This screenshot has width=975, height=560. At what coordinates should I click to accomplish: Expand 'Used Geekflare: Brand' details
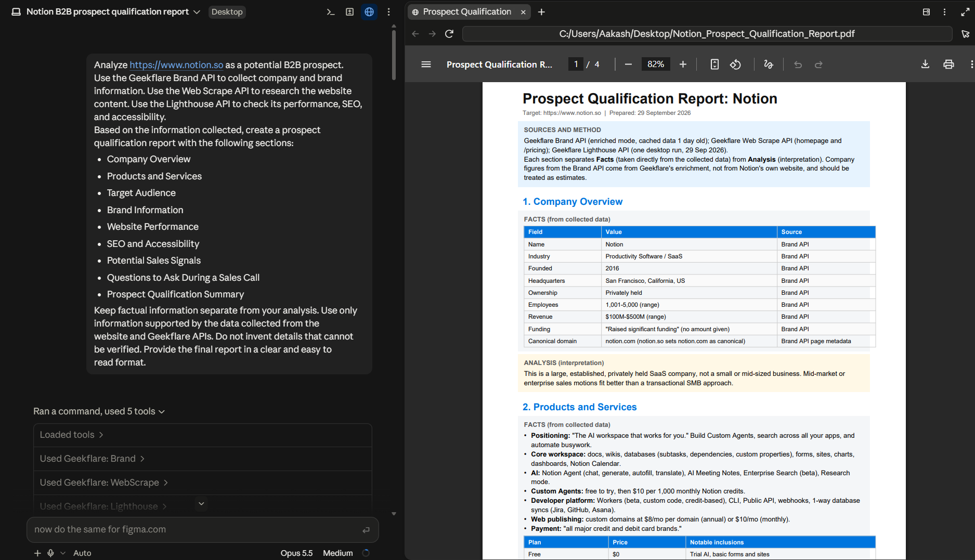tap(203, 459)
